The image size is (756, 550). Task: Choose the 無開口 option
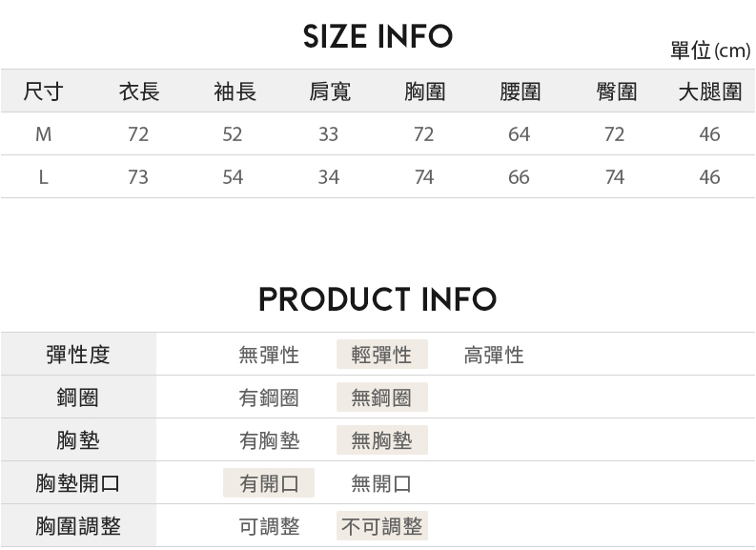click(381, 483)
